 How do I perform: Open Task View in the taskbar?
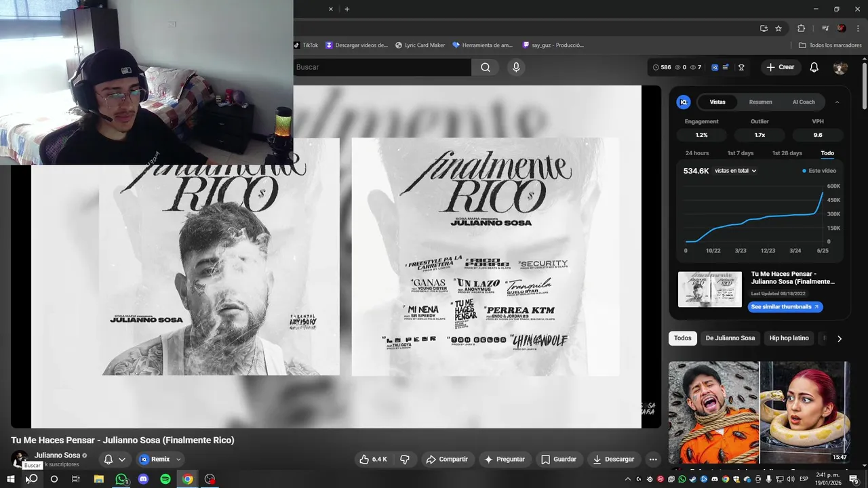click(x=76, y=479)
